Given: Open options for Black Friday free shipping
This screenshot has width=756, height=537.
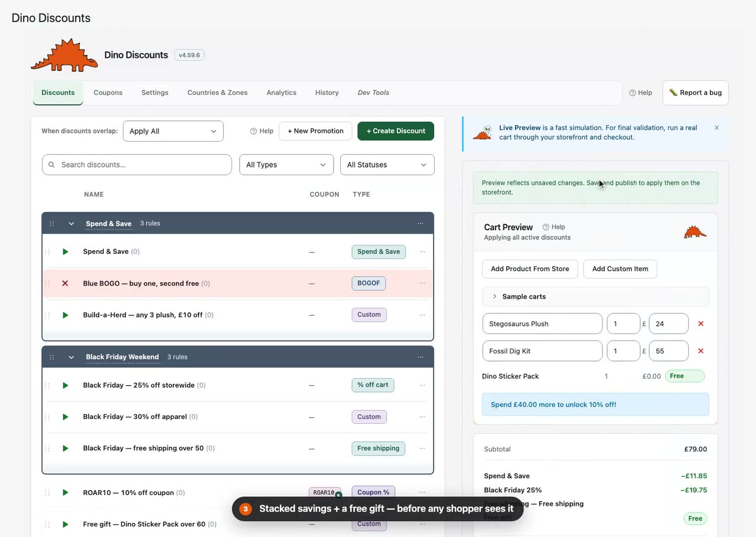Looking at the screenshot, I should click(x=422, y=448).
